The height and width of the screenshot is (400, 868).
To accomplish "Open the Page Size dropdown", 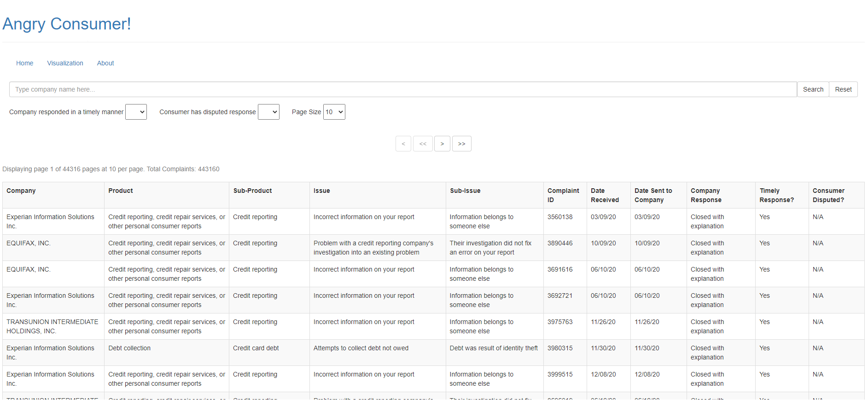I will click(x=334, y=112).
